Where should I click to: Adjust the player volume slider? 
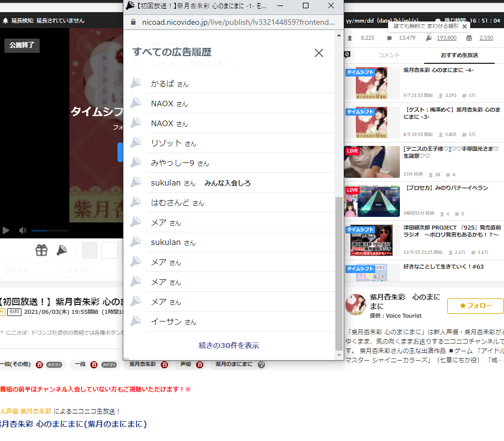point(50,230)
